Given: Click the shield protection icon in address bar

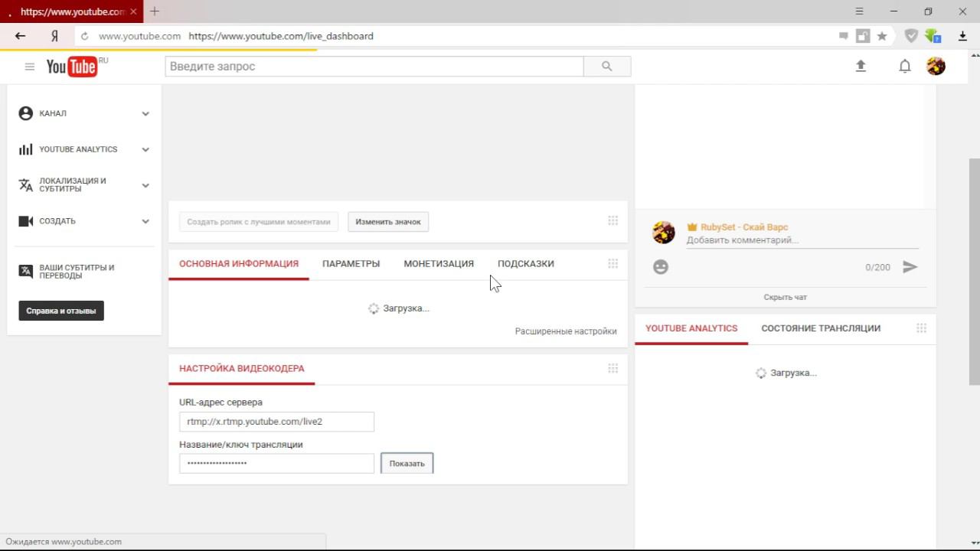Looking at the screenshot, I should click(911, 36).
